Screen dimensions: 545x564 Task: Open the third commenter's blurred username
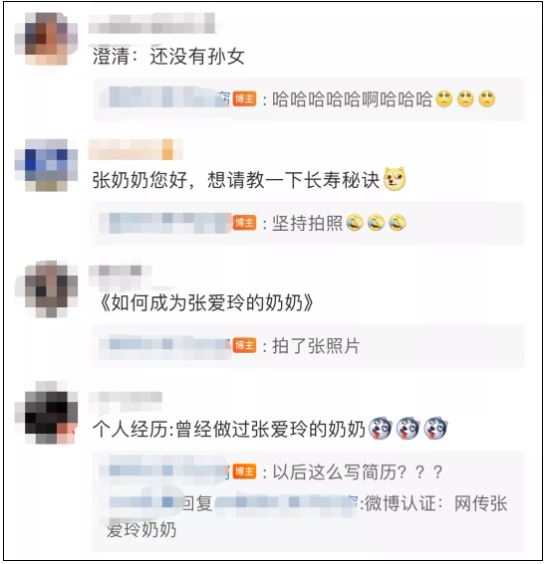120,273
